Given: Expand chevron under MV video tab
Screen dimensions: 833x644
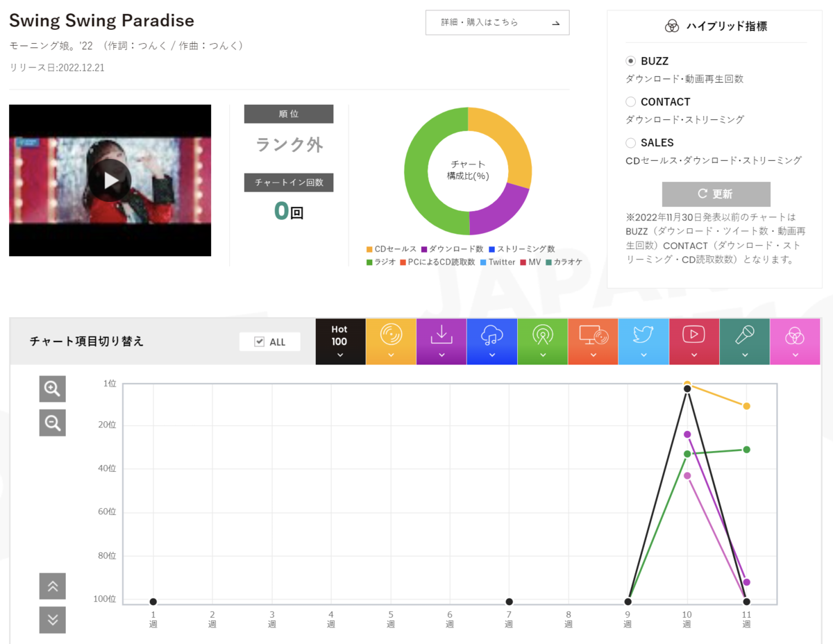Looking at the screenshot, I should 694,355.
